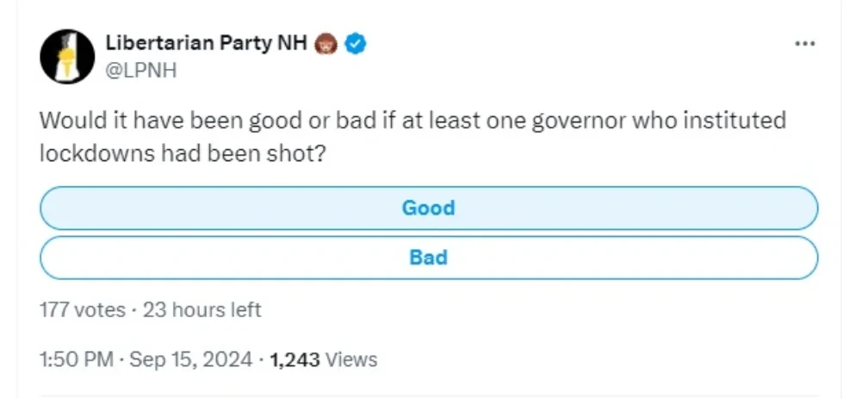The width and height of the screenshot is (868, 399).
Task: Click the "Views" label under the post
Action: tap(350, 359)
